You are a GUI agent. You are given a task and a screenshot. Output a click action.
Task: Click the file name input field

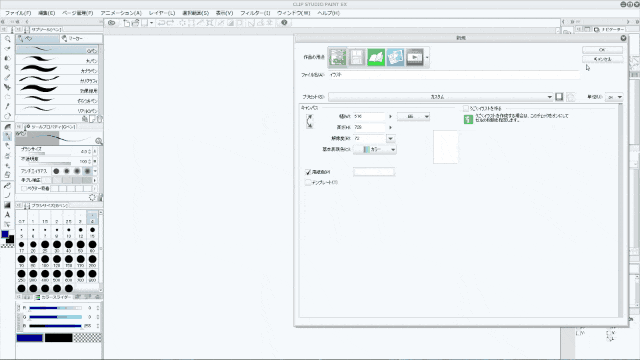[454, 75]
